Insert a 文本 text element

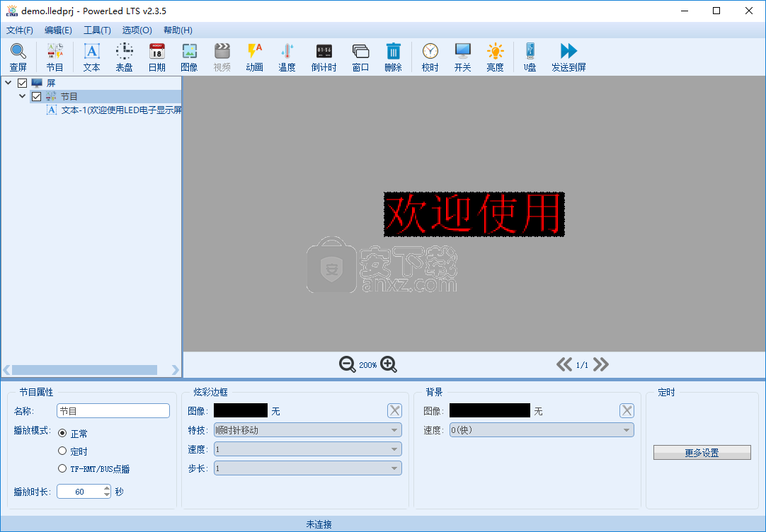[91, 57]
